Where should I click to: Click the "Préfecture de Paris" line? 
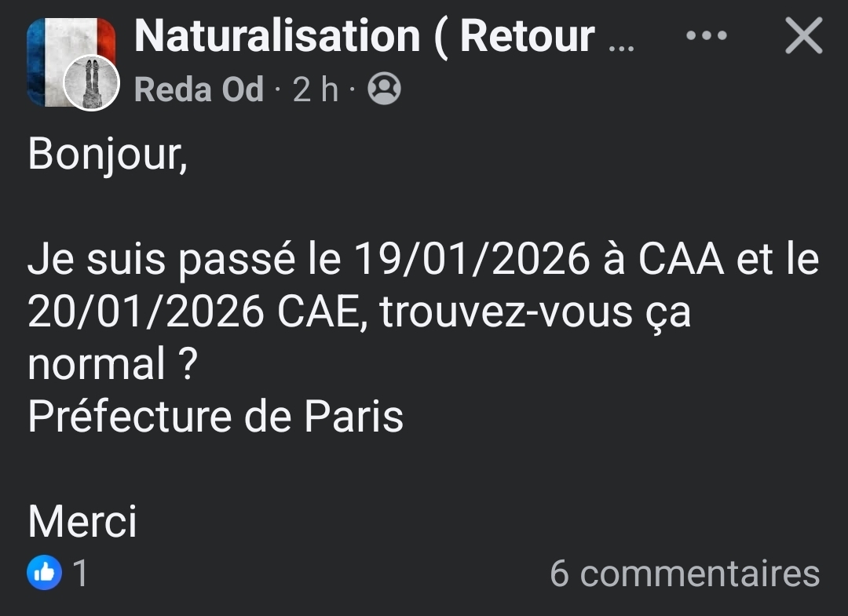click(x=215, y=417)
